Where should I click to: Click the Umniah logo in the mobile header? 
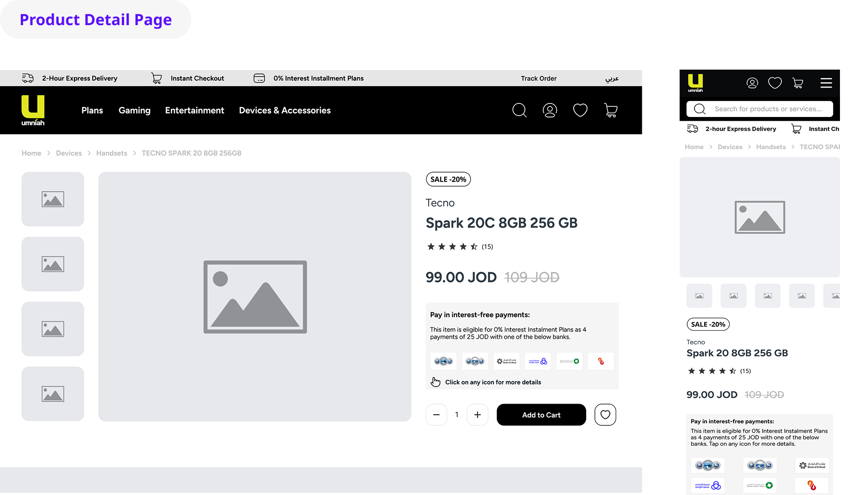click(x=695, y=83)
